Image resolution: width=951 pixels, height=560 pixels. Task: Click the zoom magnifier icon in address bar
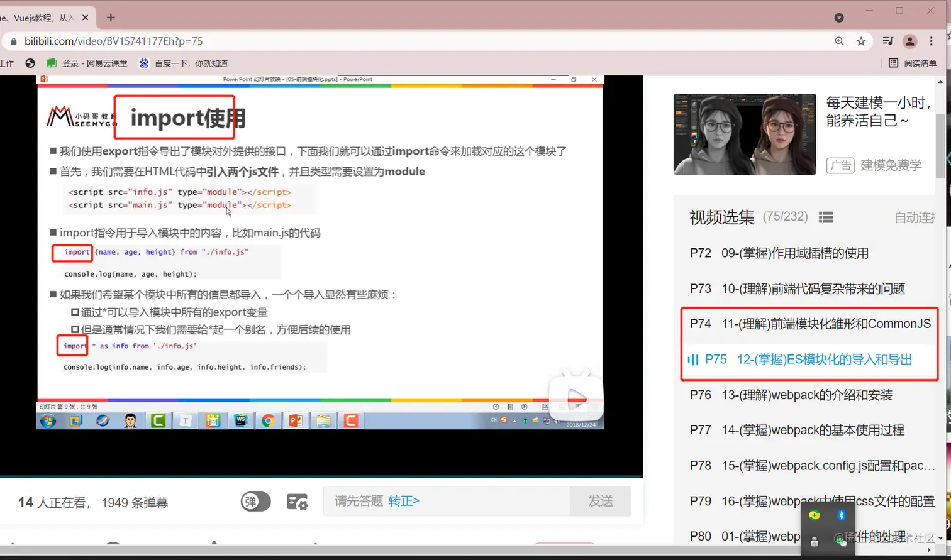tap(839, 41)
